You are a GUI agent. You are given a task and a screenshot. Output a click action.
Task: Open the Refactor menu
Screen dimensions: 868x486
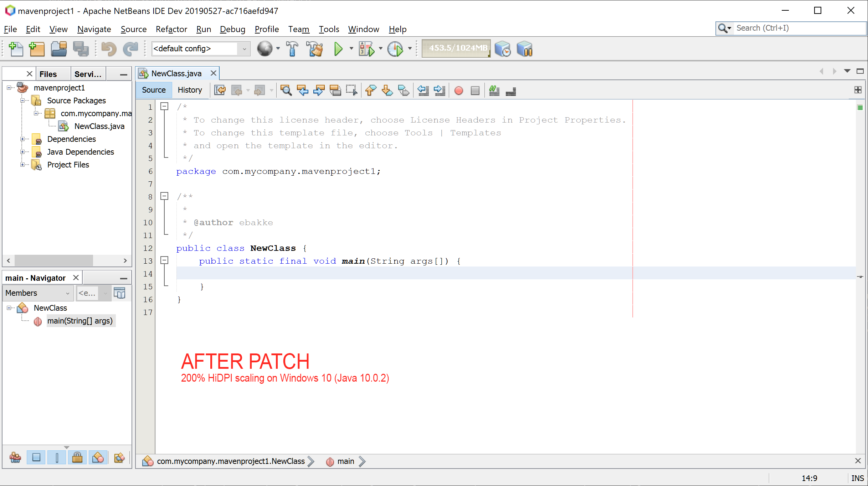click(x=171, y=29)
